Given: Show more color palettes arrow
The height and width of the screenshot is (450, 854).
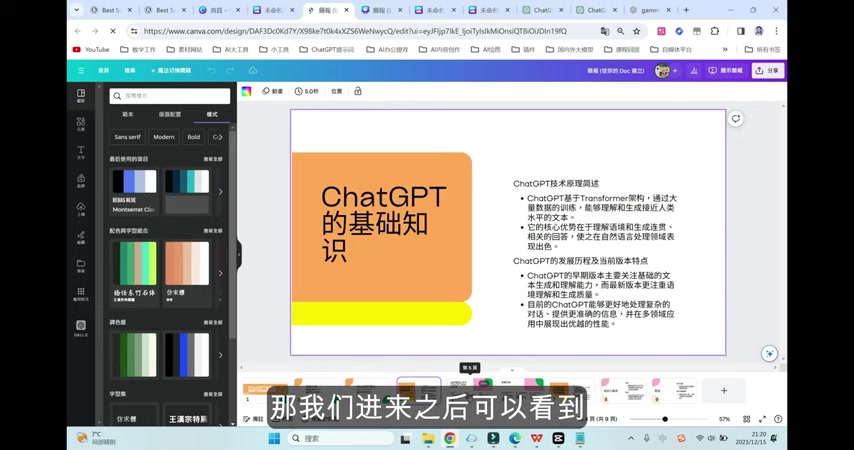Looking at the screenshot, I should [221, 355].
